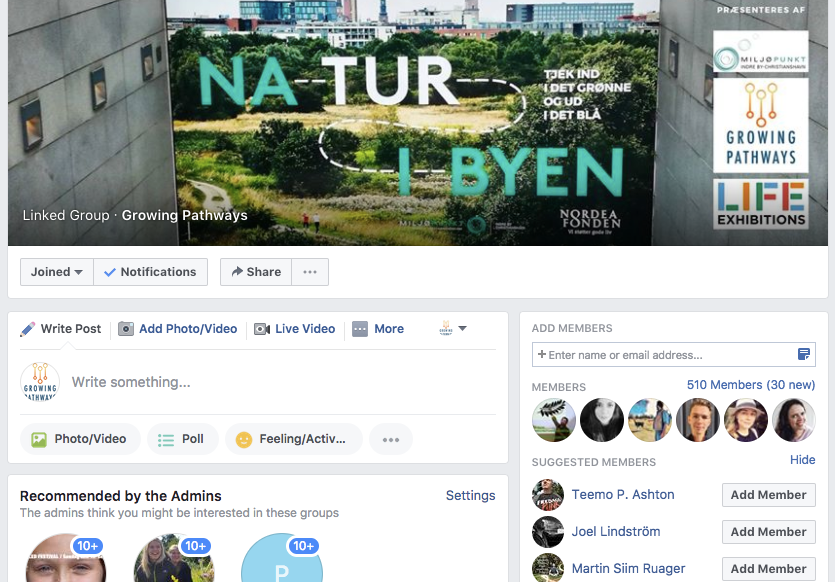
Task: Focus the Enter name or email address field
Action: (674, 355)
